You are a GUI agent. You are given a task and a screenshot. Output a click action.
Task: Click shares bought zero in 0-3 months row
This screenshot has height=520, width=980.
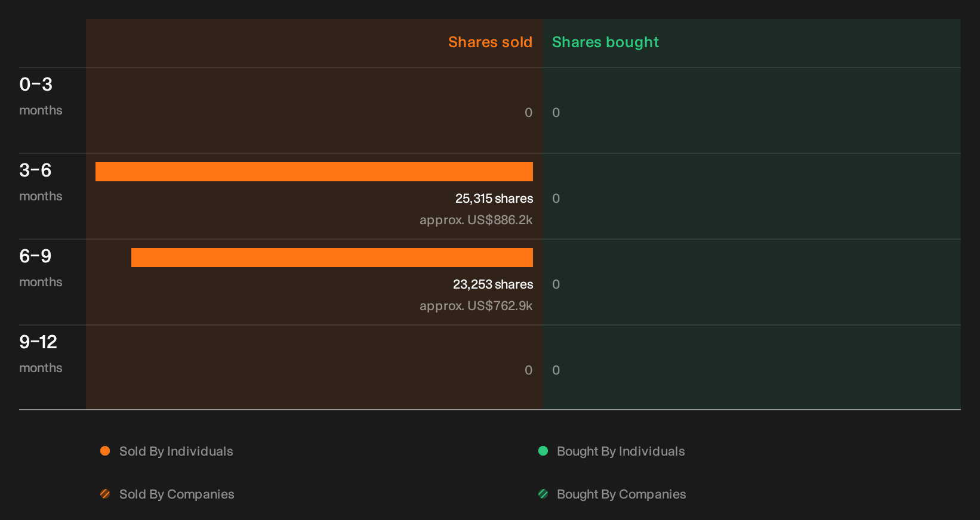(556, 113)
